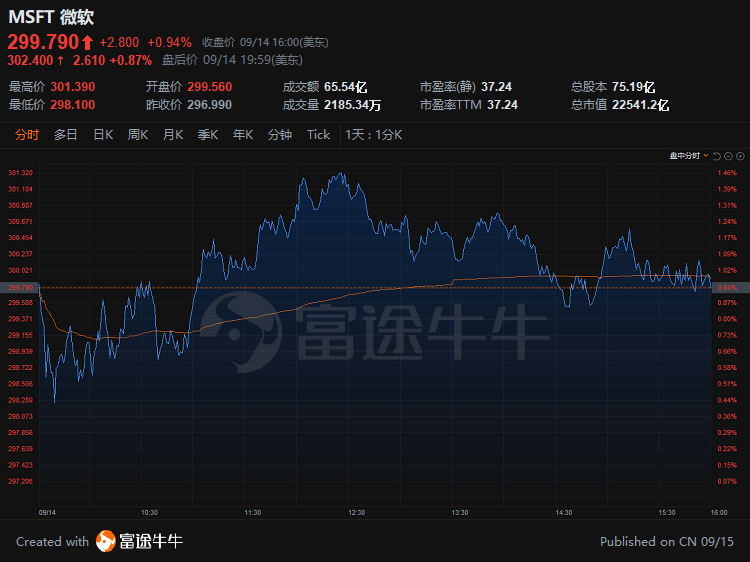Click the 最高价 value 301.390
The height and width of the screenshot is (562, 750).
pyautogui.click(x=73, y=87)
